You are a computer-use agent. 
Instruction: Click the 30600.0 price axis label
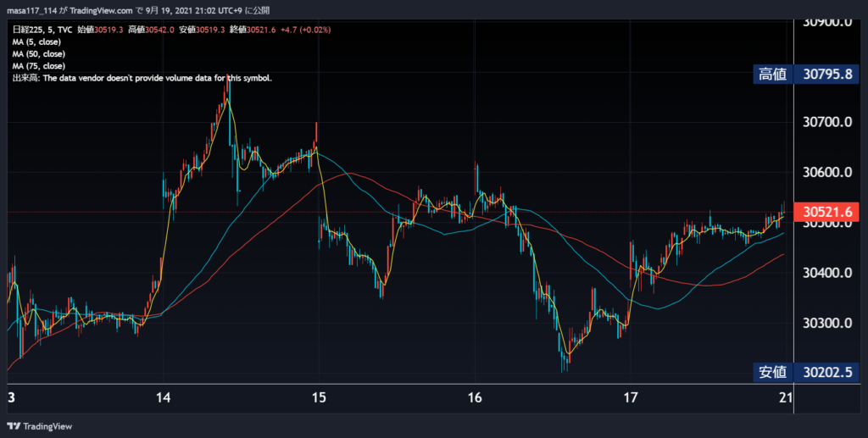point(827,173)
